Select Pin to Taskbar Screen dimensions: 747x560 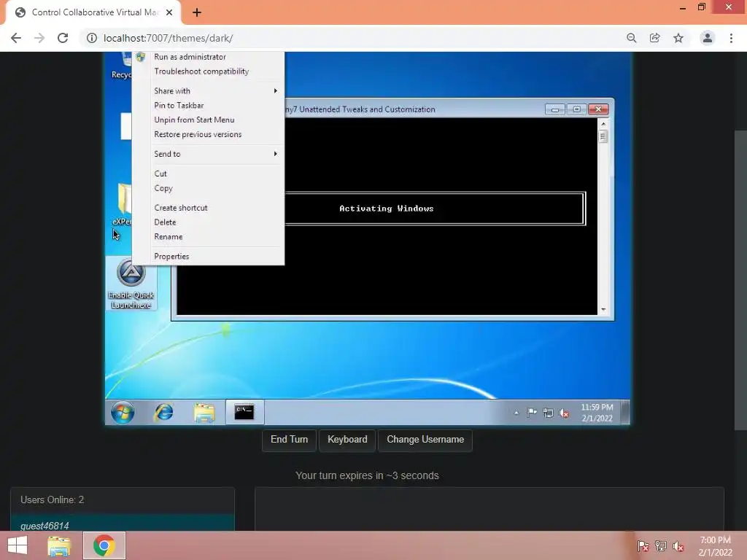pyautogui.click(x=208, y=105)
